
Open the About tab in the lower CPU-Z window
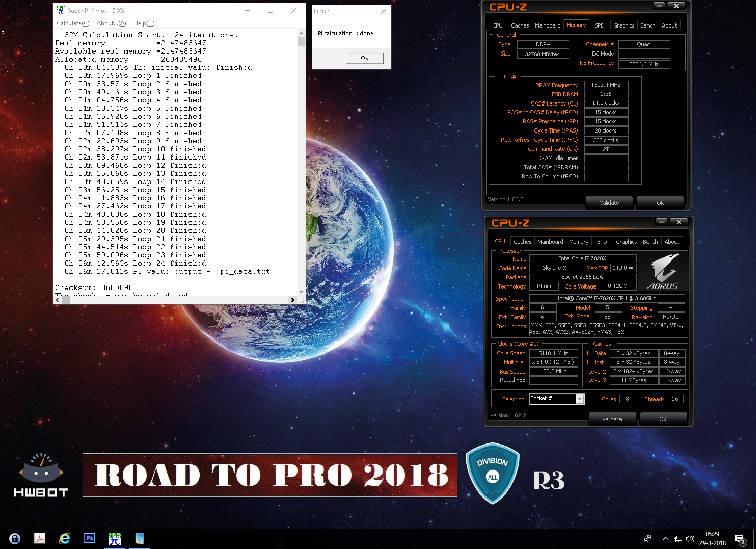click(x=671, y=242)
